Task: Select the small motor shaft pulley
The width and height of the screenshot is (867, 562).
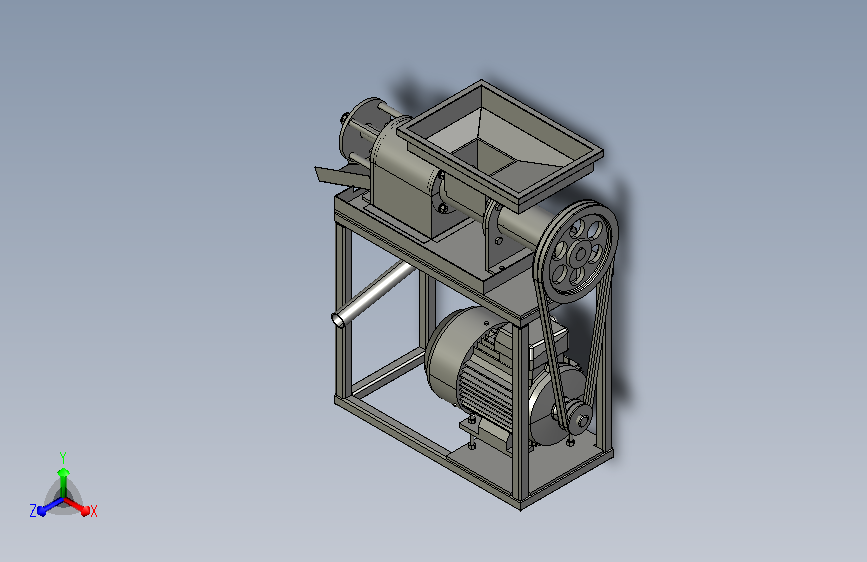Action: 578,418
